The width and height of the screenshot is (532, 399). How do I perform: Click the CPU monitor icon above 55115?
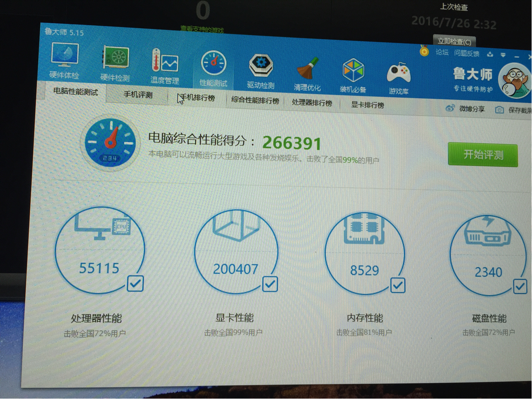(x=102, y=228)
